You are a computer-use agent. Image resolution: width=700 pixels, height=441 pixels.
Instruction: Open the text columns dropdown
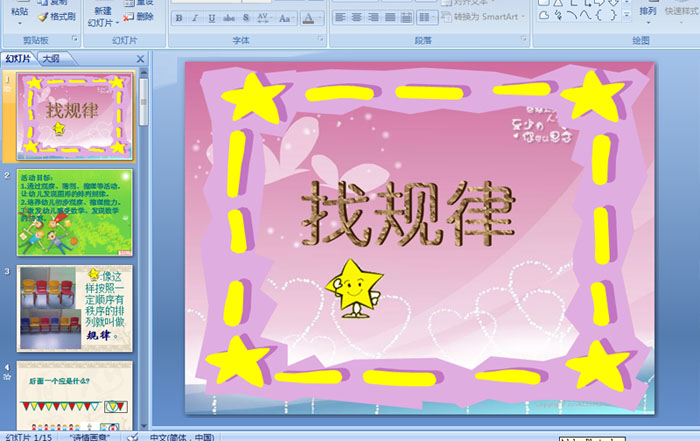pyautogui.click(x=426, y=17)
